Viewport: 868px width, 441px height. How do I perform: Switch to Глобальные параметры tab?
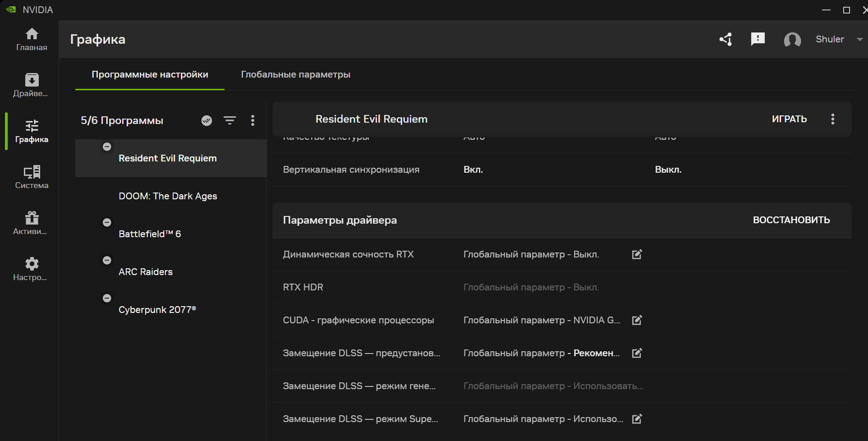click(x=295, y=74)
